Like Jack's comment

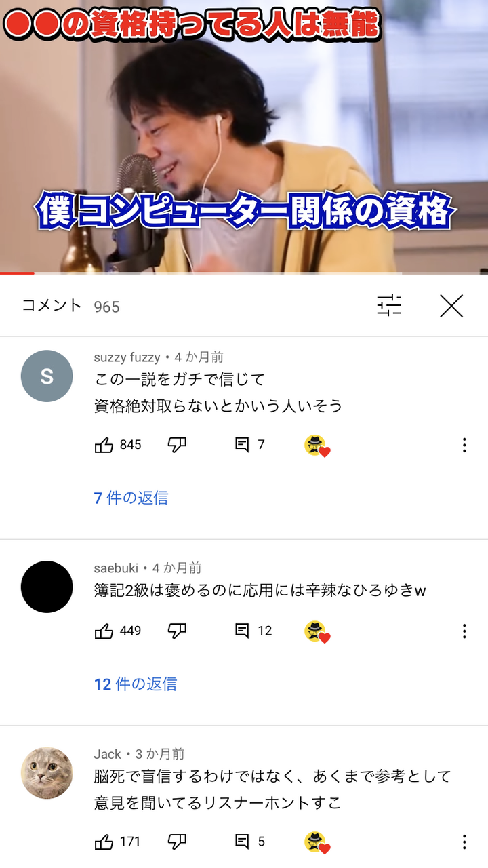104,842
